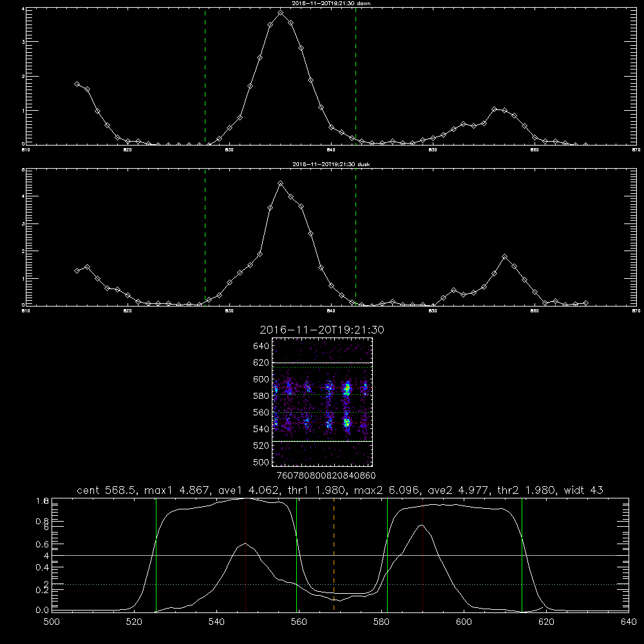The image size is (644, 644).
Task: Pick the secondary peak marker near 856 in dawn plot
Action: (495, 109)
